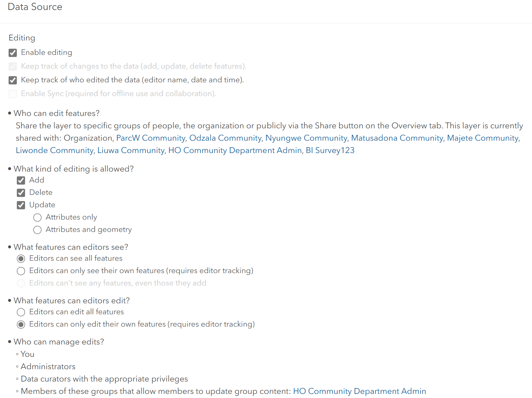Enable Sync for offline use
This screenshot has width=532, height=398.
[13, 94]
